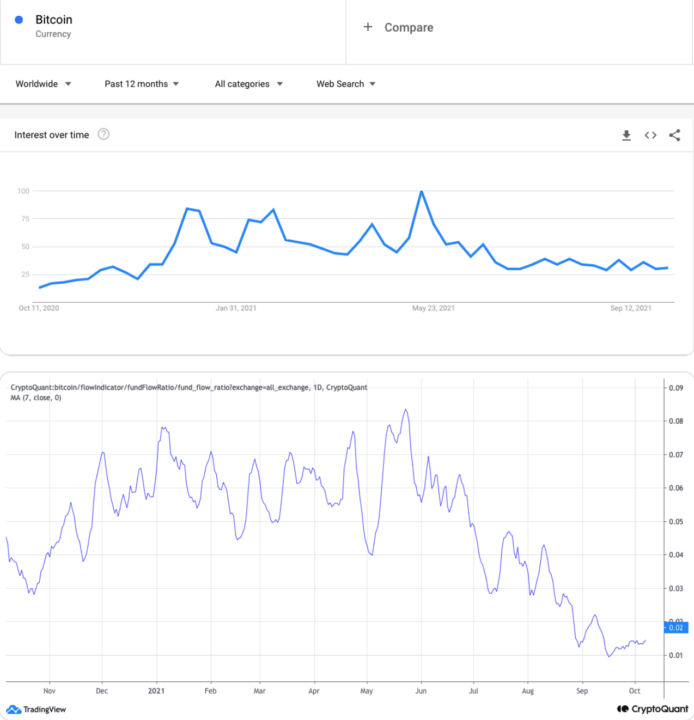Click the Interest over time heading

coord(52,135)
